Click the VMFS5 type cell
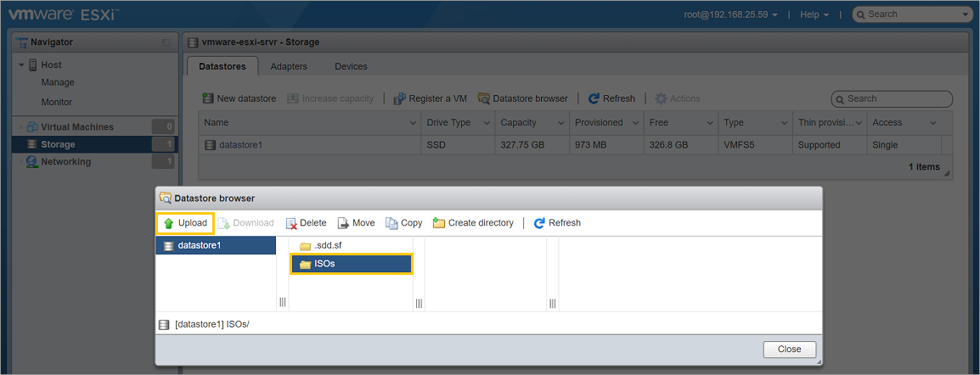Screen dimensions: 980x375 tap(755, 145)
